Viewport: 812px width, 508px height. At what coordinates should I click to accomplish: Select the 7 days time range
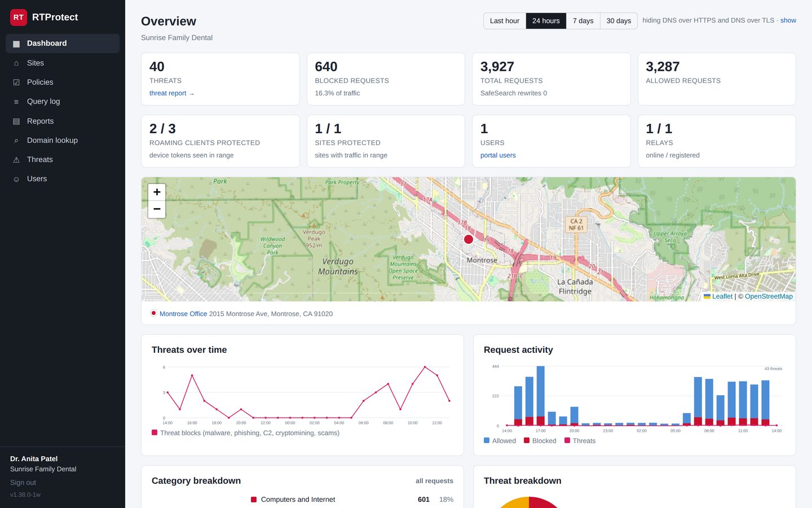(583, 21)
